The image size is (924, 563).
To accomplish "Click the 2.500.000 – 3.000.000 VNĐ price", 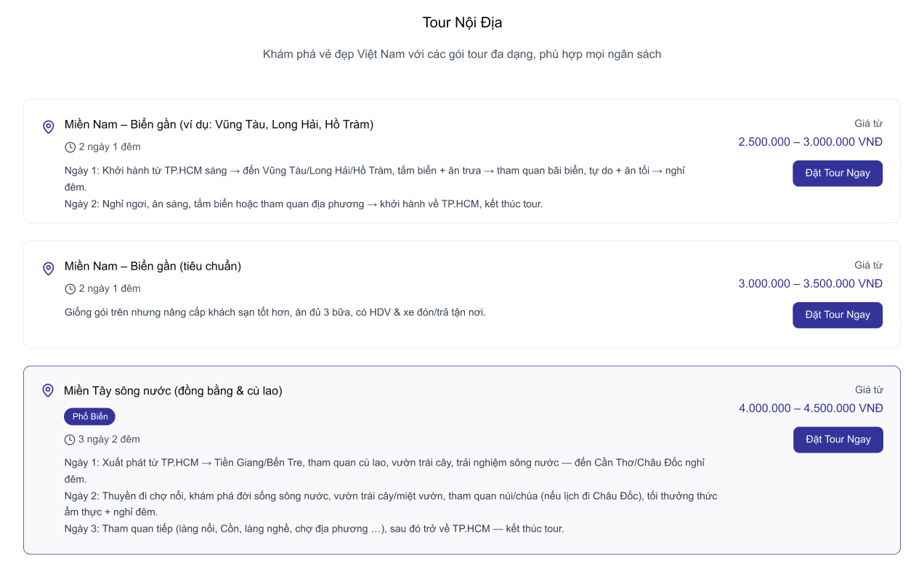I will pos(810,142).
